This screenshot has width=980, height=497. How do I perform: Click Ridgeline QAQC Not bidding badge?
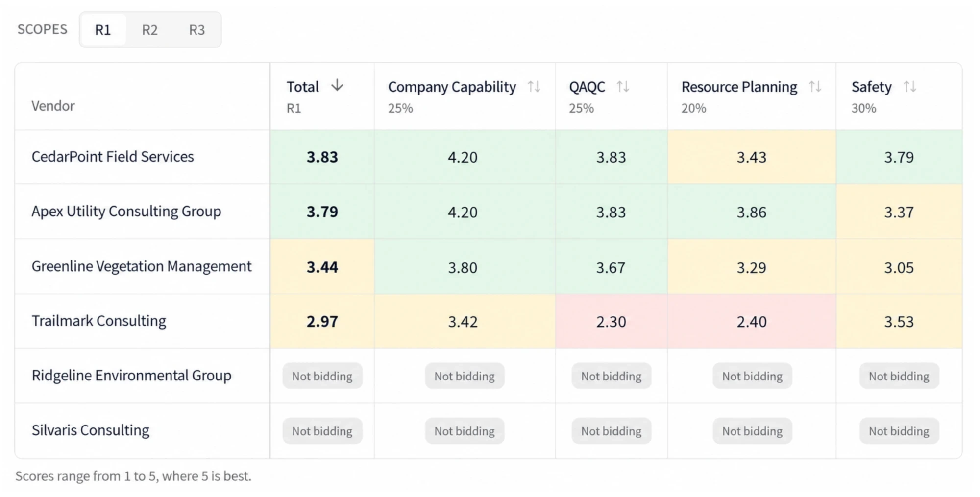point(612,376)
